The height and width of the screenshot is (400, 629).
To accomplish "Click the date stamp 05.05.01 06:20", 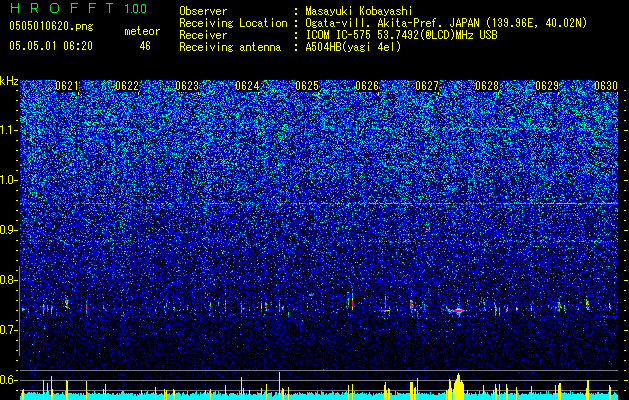I will [x=51, y=46].
